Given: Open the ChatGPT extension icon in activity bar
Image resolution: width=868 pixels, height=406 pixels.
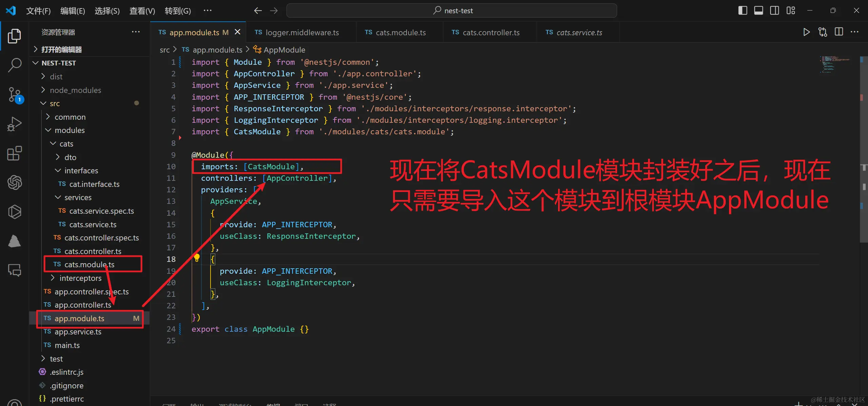Looking at the screenshot, I should (14, 182).
